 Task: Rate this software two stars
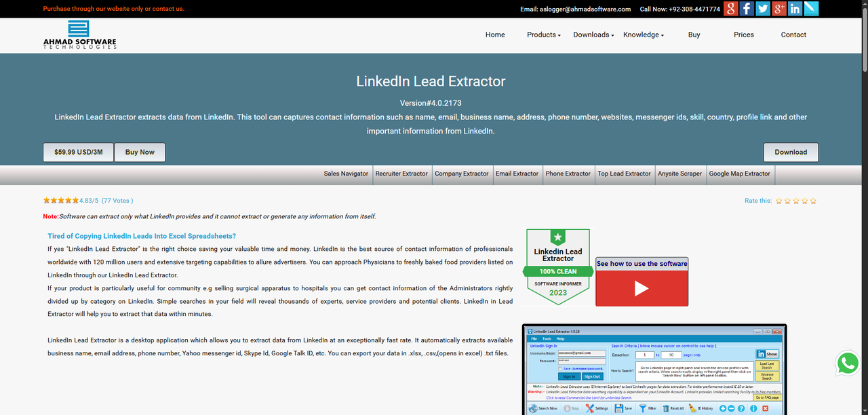[787, 201]
